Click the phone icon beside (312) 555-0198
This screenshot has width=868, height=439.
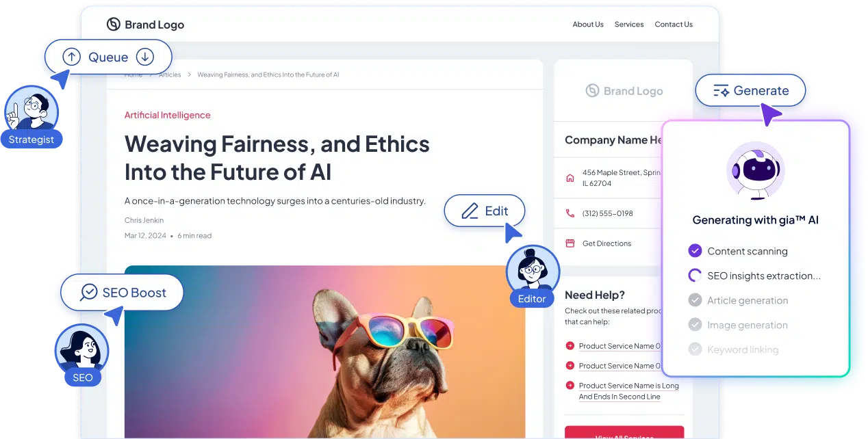pyautogui.click(x=570, y=213)
